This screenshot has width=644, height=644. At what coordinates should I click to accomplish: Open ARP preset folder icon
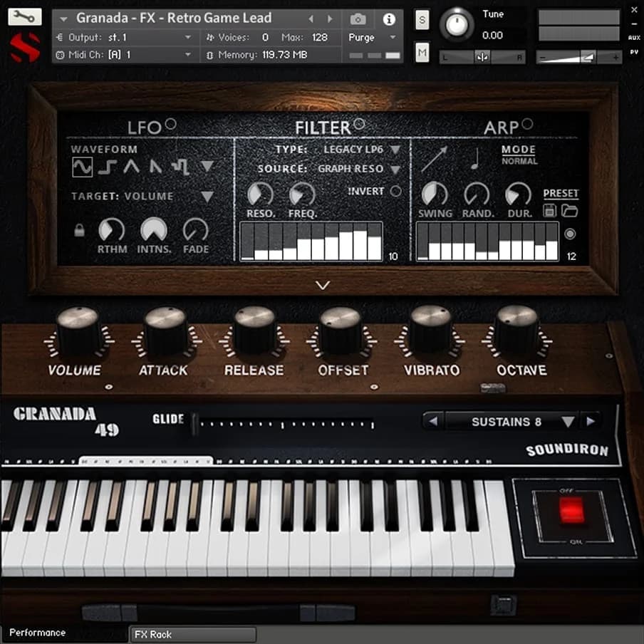point(569,211)
